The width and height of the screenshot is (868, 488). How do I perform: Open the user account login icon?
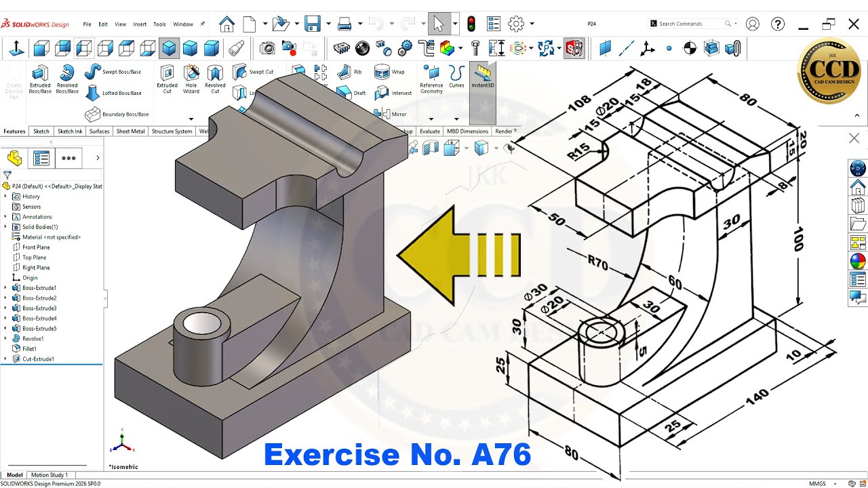click(752, 24)
